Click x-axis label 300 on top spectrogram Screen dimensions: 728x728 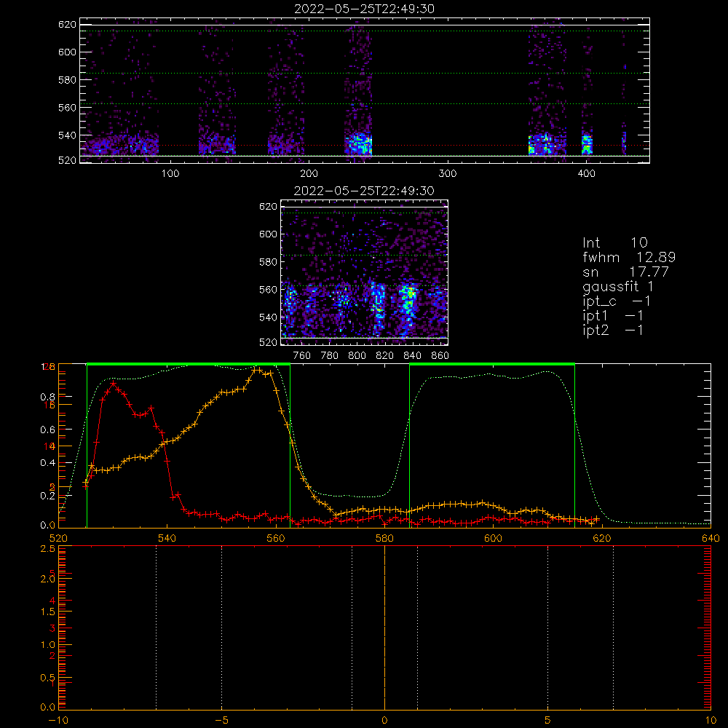448,173
